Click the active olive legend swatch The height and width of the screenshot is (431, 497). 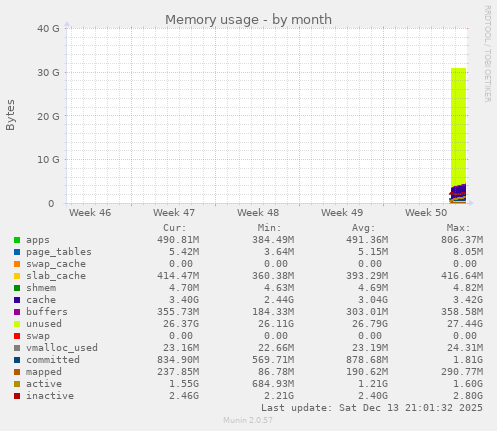tap(17, 384)
